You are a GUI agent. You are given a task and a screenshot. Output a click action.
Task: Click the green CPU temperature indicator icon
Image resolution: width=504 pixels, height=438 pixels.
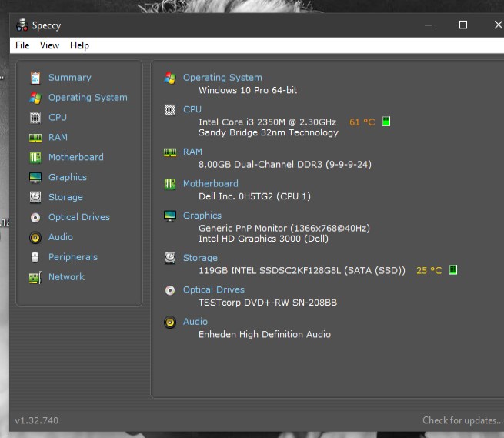tap(386, 122)
